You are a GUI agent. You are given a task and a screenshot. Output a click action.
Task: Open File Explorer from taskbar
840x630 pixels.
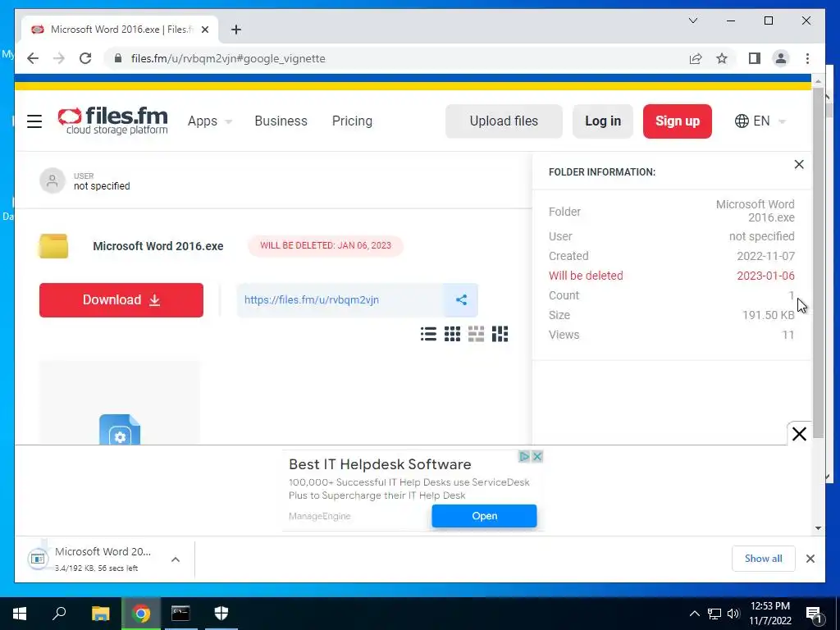point(100,614)
